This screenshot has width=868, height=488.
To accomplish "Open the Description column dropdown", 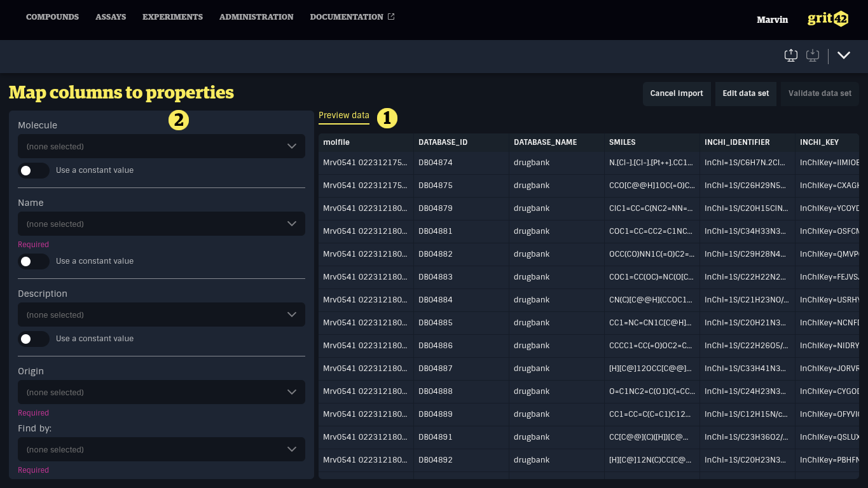I will tap(162, 315).
